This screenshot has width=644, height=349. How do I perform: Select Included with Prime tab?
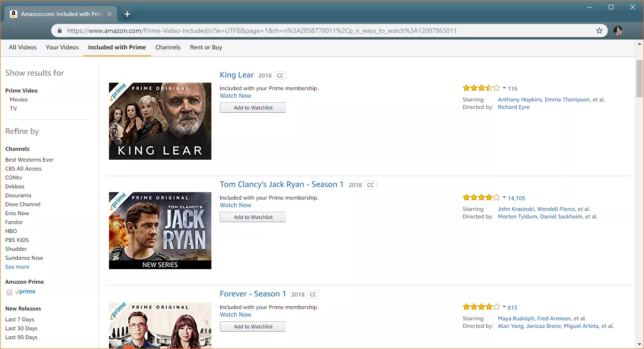point(117,47)
